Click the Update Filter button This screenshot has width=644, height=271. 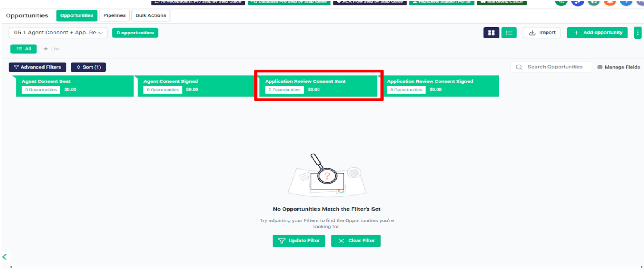[x=299, y=241]
